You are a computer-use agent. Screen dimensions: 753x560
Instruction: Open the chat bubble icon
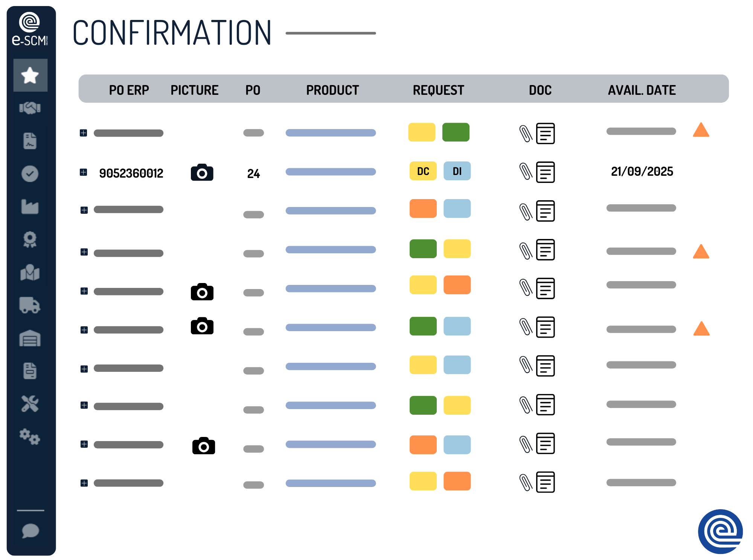pyautogui.click(x=30, y=531)
